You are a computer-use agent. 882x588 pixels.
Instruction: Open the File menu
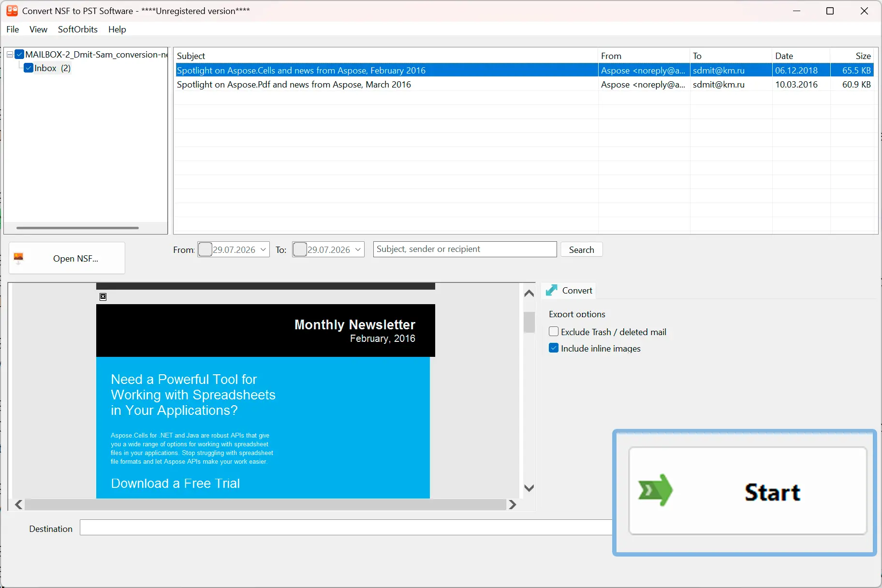(13, 29)
